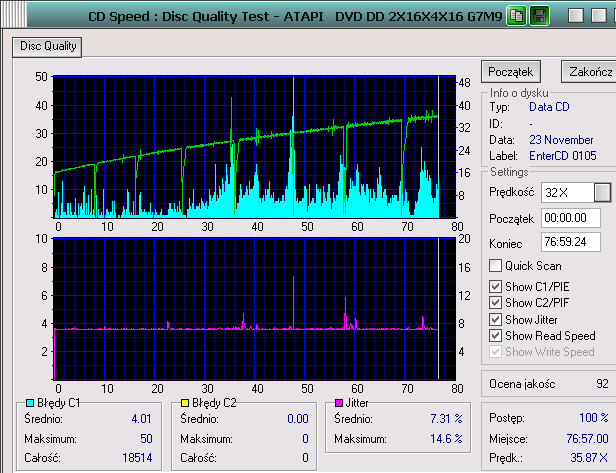Click the C1 Średnio value 4.01

pyautogui.click(x=141, y=419)
